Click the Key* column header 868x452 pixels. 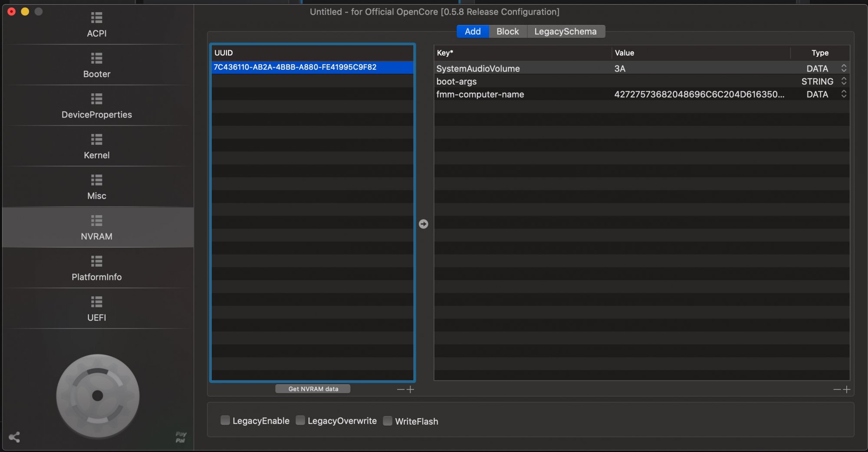click(523, 53)
